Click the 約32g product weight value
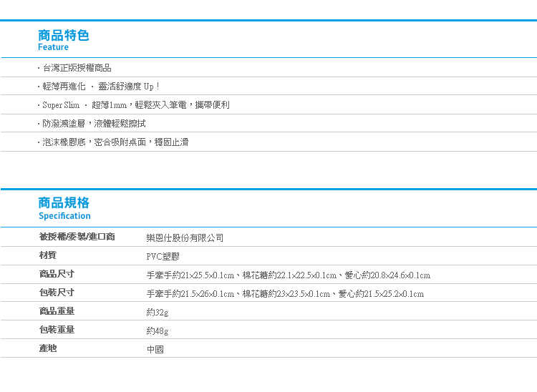Viewport: 537px width, 392px height. coord(158,312)
